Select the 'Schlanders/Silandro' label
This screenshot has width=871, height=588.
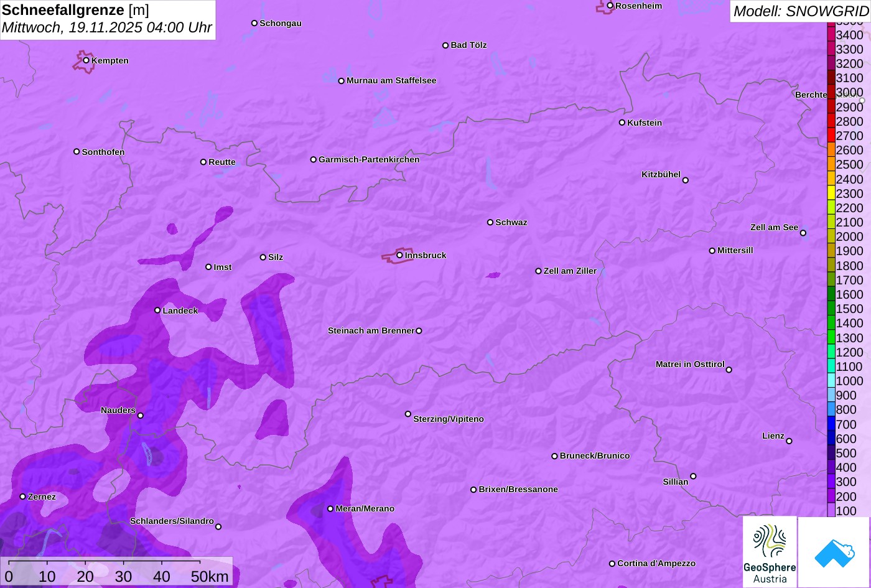(172, 521)
